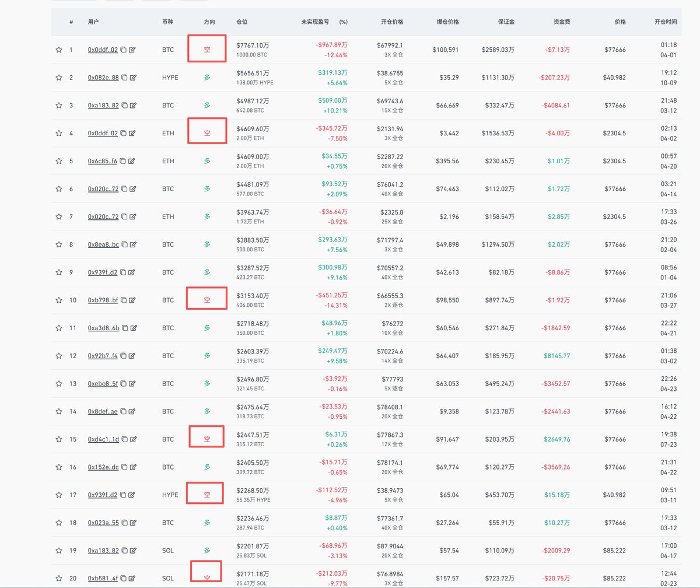Open user 0x92b7..f4 details

click(103, 356)
